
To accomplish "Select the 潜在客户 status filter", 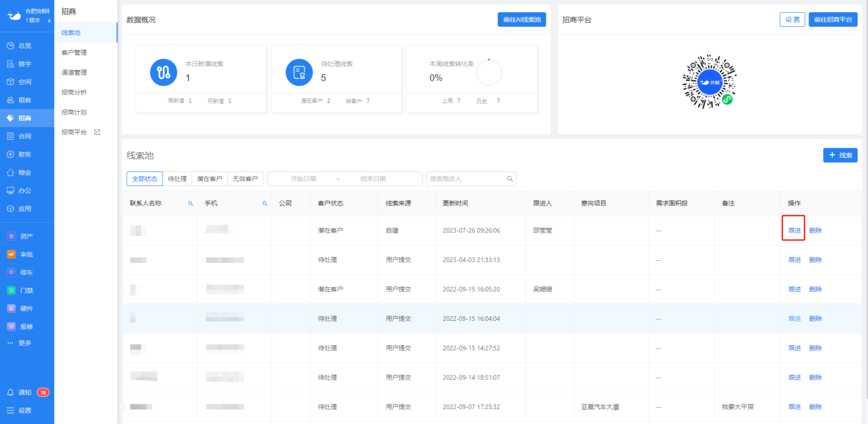I will 209,179.
